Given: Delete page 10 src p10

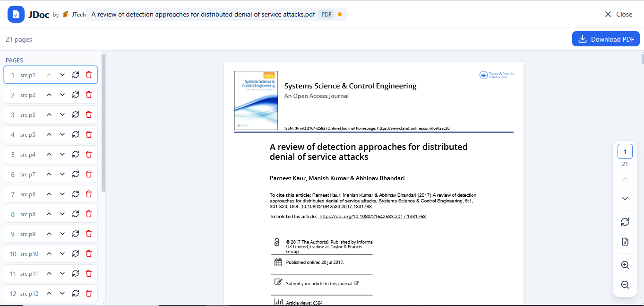Looking at the screenshot, I should pyautogui.click(x=89, y=254).
